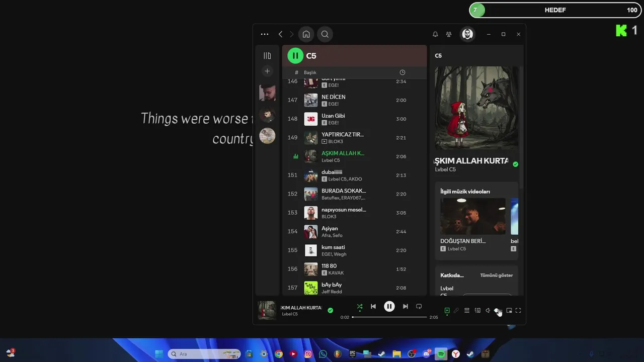Screen dimensions: 644x362
Task: Open the third sidebar round thumbnail
Action: pos(267,135)
